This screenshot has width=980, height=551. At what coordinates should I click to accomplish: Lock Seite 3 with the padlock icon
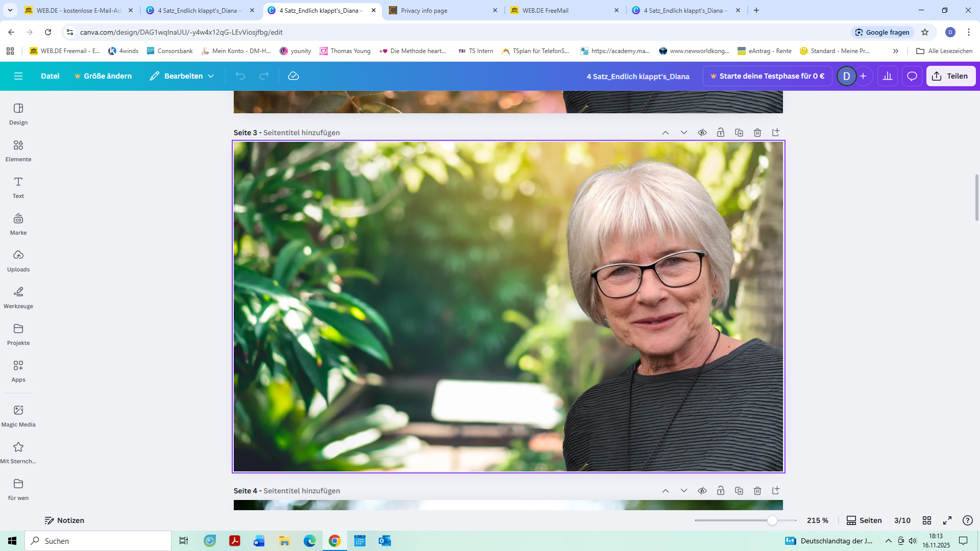point(721,133)
